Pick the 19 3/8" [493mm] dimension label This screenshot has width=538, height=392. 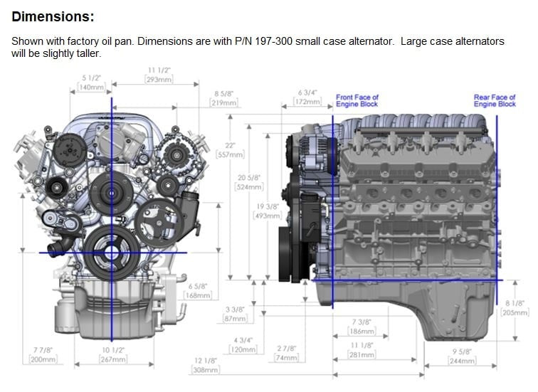pyautogui.click(x=268, y=211)
